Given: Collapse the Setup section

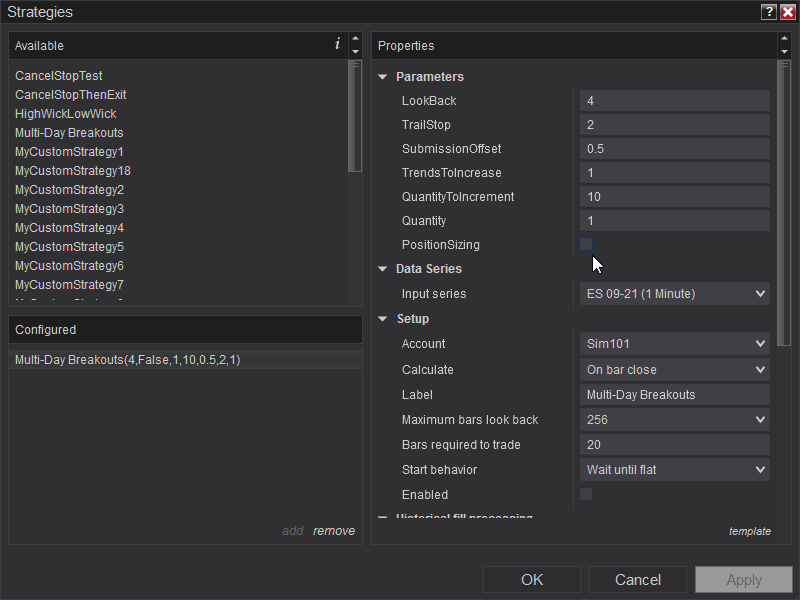Looking at the screenshot, I should click(383, 319).
